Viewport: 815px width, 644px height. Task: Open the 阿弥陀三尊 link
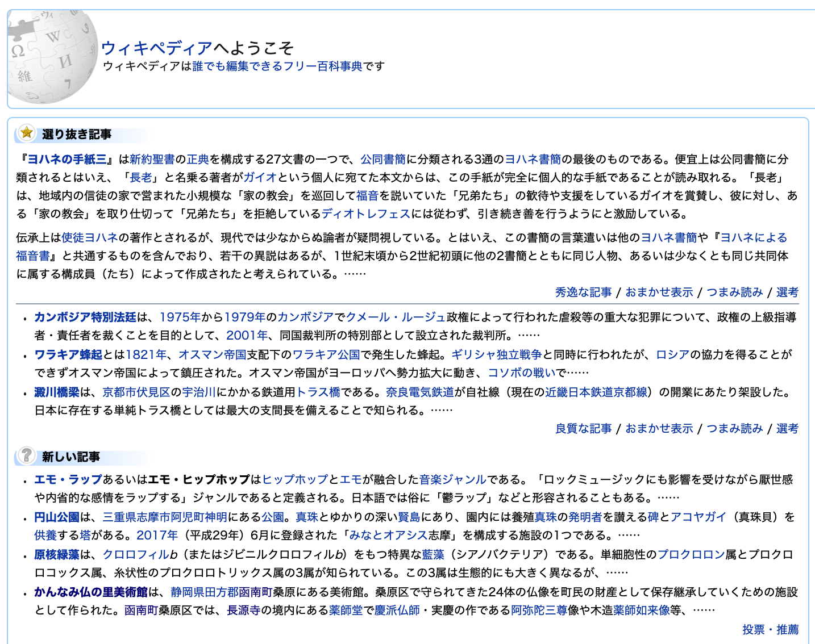pyautogui.click(x=539, y=610)
